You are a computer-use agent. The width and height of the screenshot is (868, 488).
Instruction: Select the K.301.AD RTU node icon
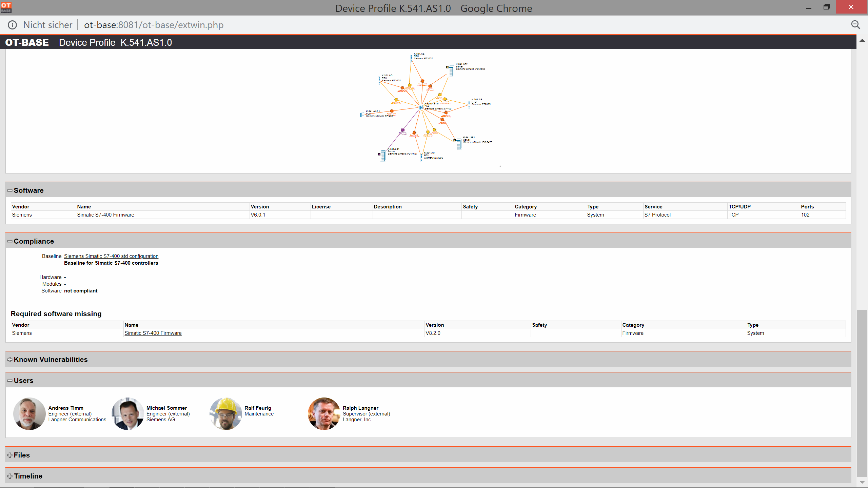pos(379,80)
